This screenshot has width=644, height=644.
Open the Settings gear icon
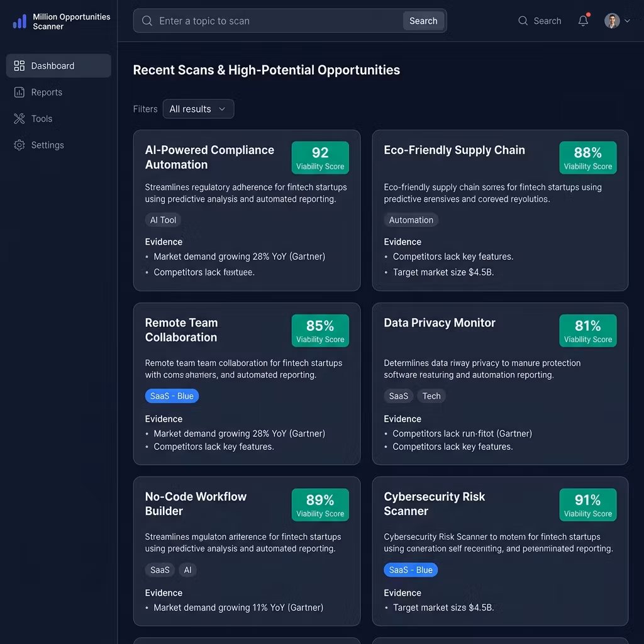coord(19,145)
